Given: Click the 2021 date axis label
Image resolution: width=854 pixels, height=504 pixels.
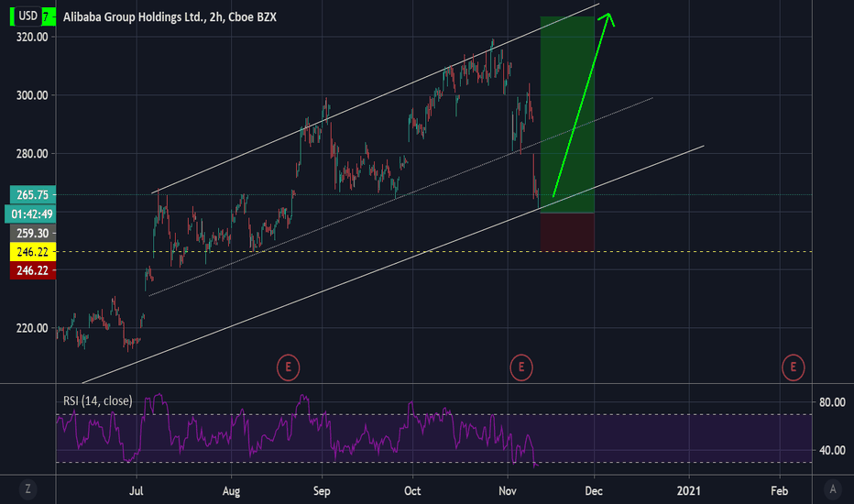Looking at the screenshot, I should coord(689,491).
